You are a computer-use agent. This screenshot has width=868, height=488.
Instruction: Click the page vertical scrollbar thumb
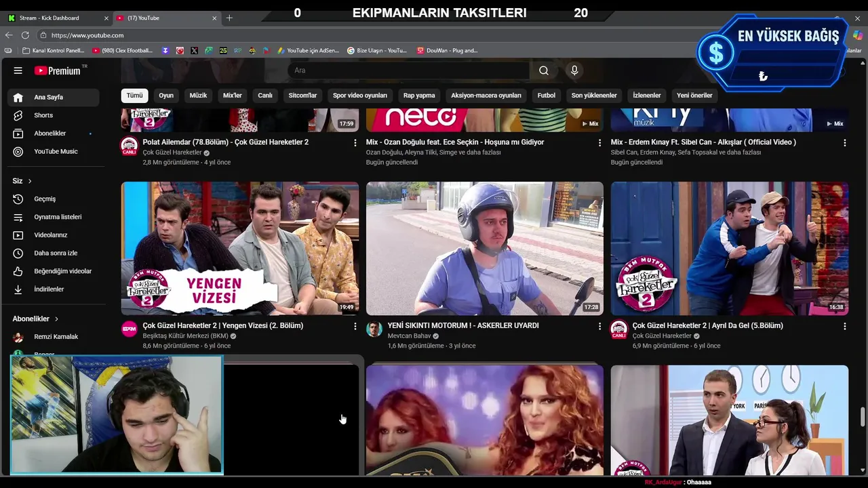click(863, 417)
